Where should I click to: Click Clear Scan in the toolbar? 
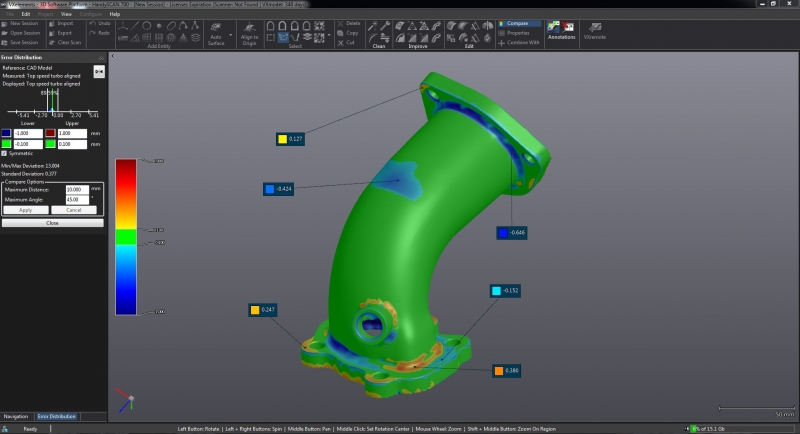(x=66, y=43)
